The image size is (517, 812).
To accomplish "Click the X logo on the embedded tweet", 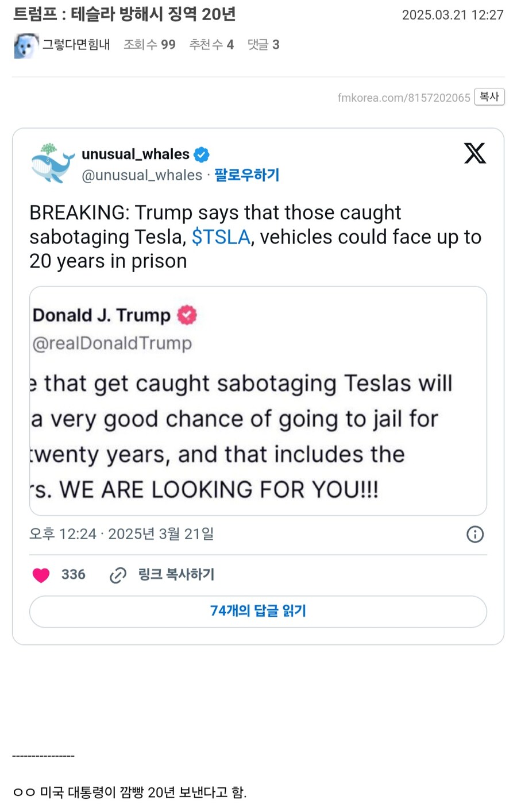I will tap(474, 153).
